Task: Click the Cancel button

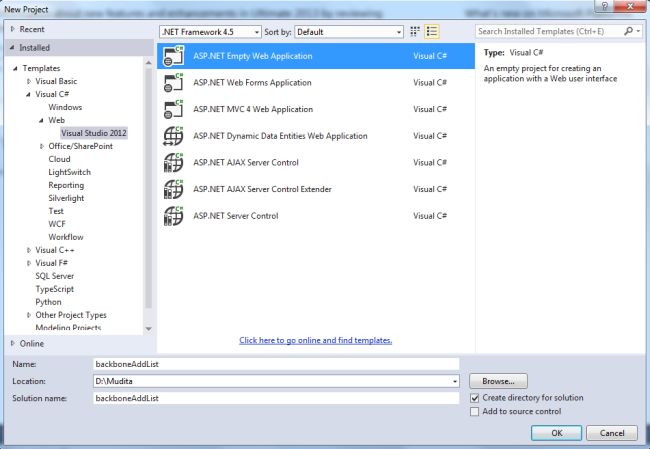Action: [x=612, y=433]
